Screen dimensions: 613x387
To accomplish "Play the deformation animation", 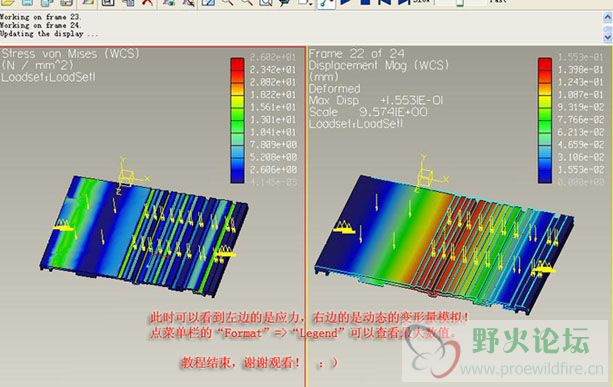I will pyautogui.click(x=346, y=2).
